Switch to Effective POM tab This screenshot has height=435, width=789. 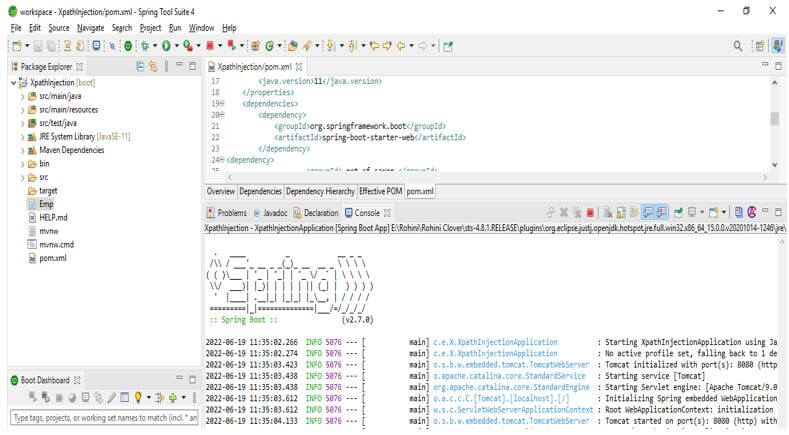[x=380, y=191]
